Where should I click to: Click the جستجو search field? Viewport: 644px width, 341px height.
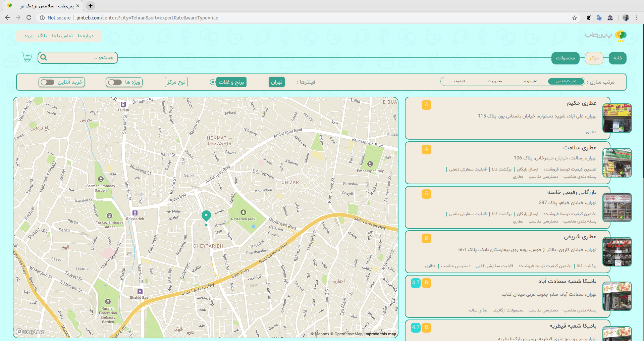[x=78, y=58]
